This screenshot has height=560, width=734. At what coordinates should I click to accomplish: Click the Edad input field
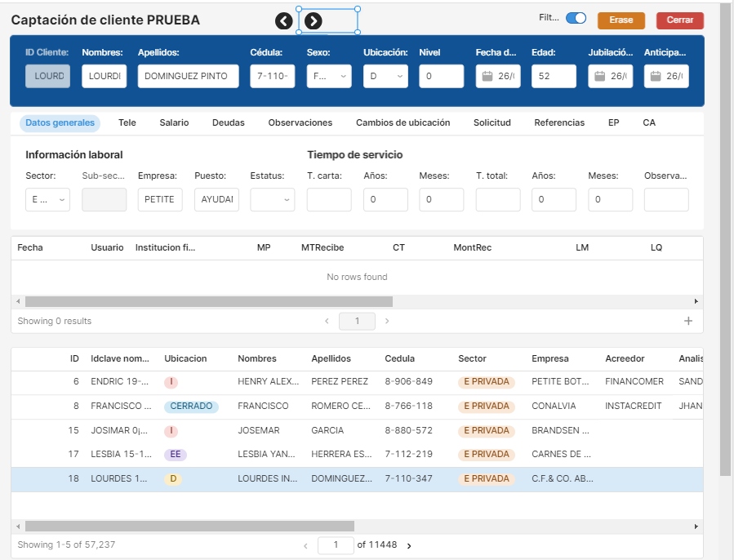(553, 77)
